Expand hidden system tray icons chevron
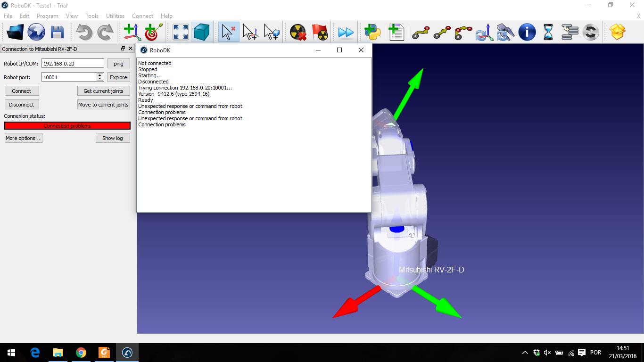 (525, 353)
